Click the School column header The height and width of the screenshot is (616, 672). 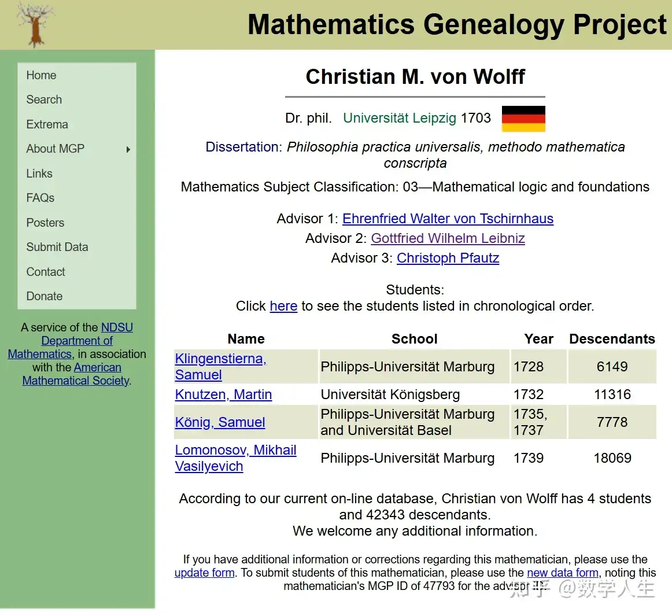[415, 339]
